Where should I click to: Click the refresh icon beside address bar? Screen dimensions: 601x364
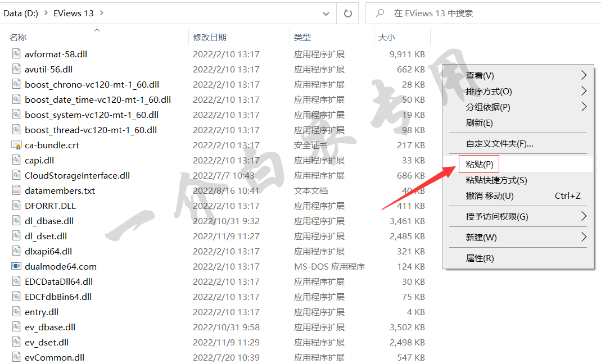point(348,13)
